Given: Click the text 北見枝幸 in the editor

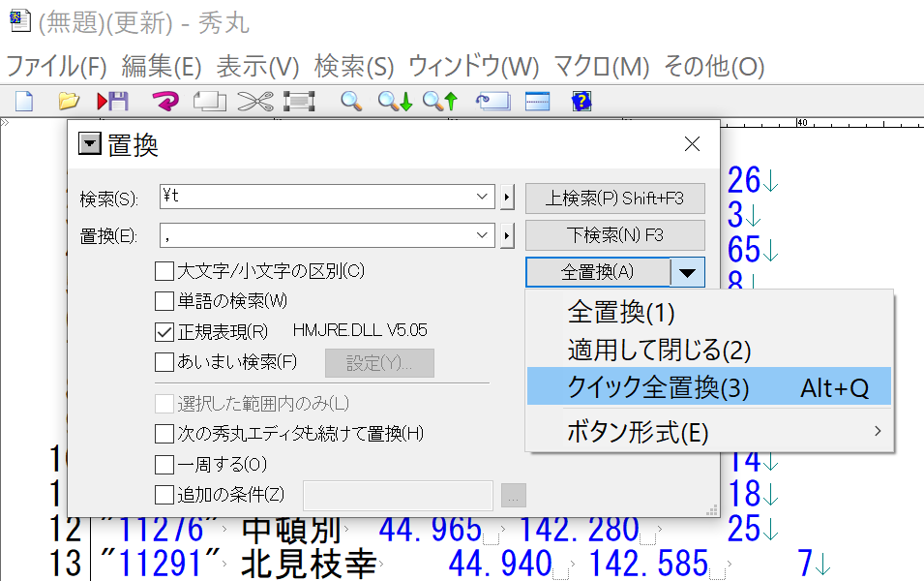Looking at the screenshot, I should pos(309,564).
